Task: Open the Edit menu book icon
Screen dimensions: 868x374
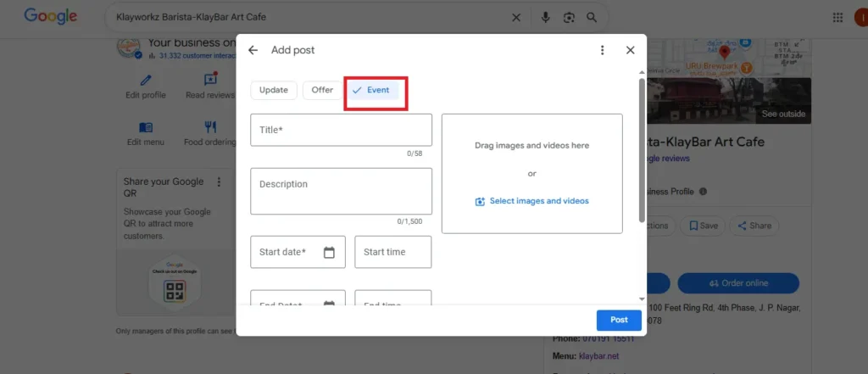Action: click(x=146, y=128)
